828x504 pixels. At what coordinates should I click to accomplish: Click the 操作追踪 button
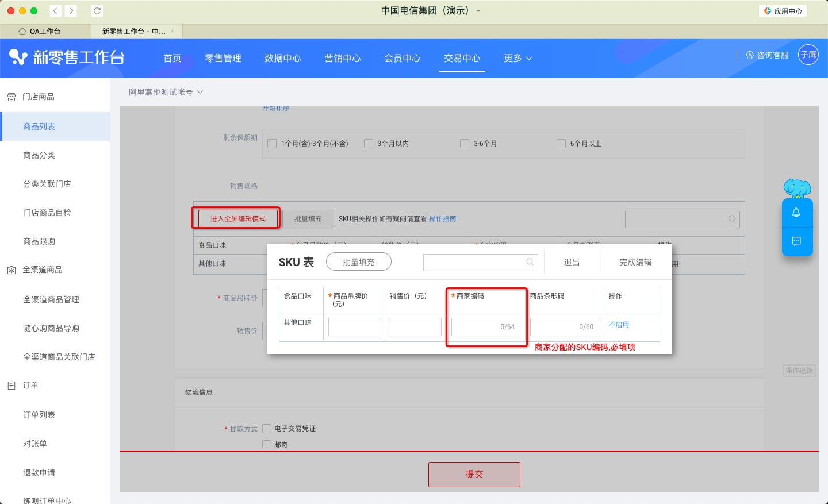click(799, 371)
